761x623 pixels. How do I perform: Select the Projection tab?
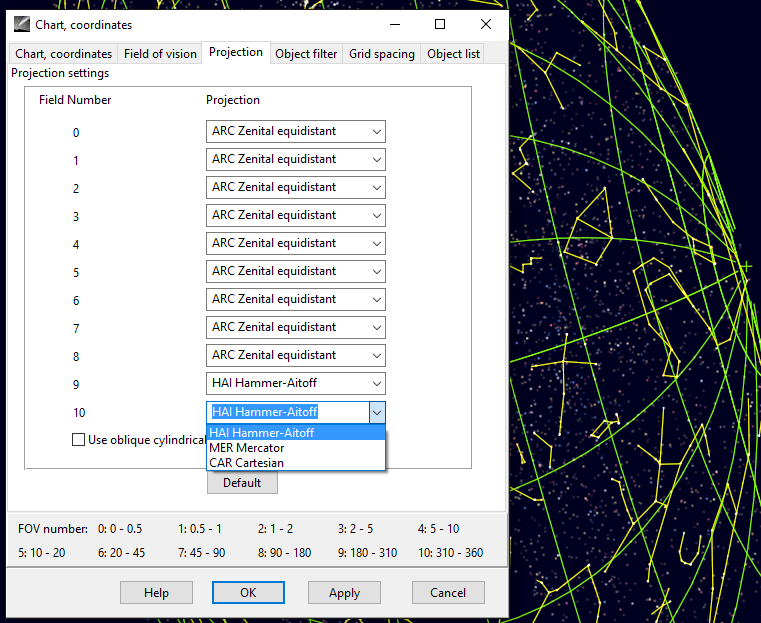click(236, 52)
